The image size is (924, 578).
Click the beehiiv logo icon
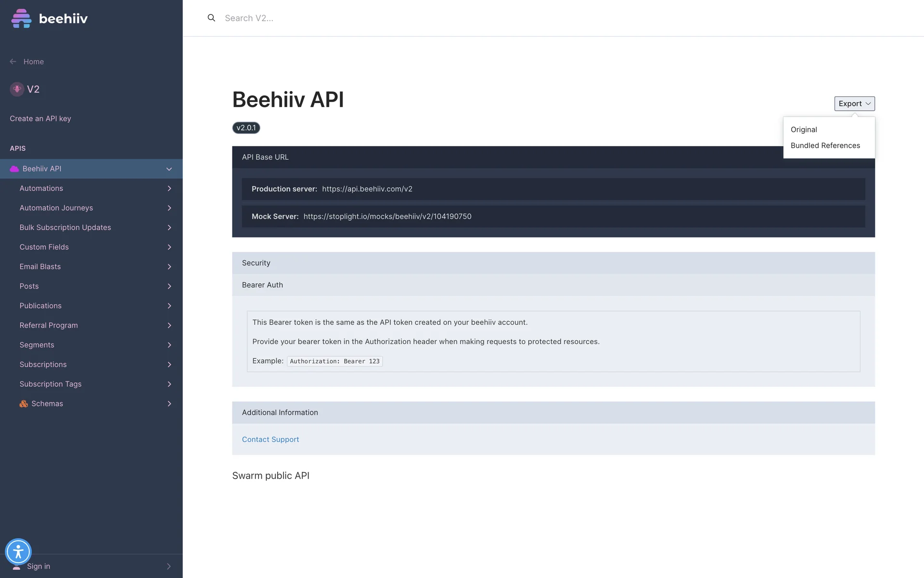[21, 18]
